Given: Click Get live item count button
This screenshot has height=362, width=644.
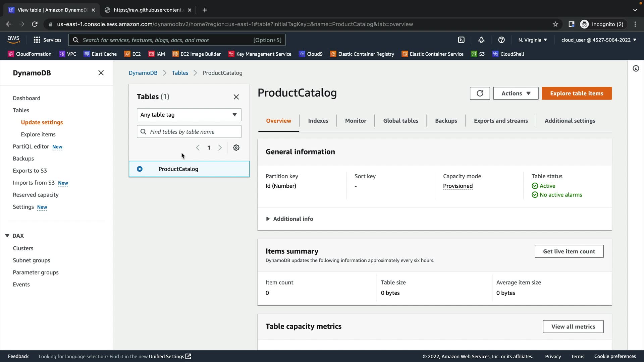Looking at the screenshot, I should click(569, 251).
